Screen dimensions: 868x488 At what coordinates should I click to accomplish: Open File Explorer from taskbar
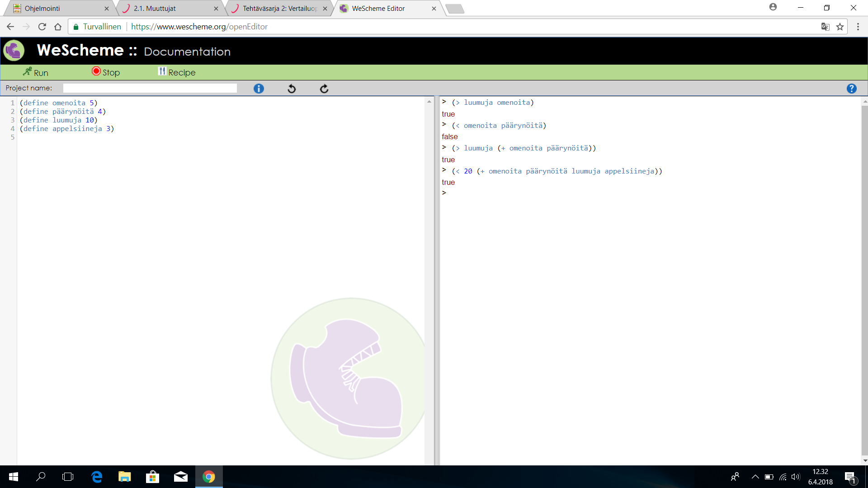coord(124,477)
